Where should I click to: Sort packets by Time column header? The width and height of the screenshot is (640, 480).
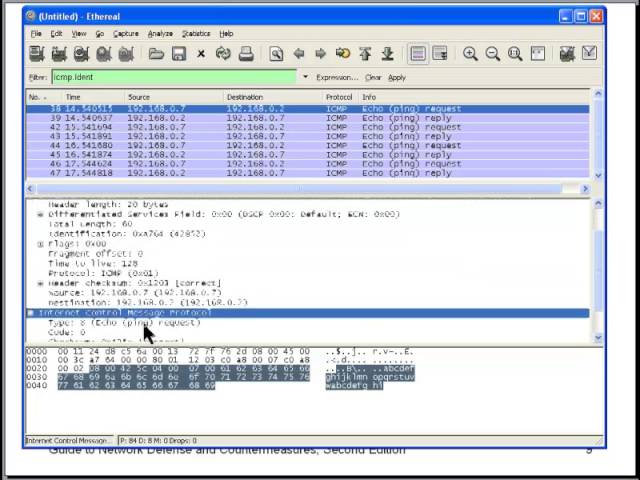93,97
